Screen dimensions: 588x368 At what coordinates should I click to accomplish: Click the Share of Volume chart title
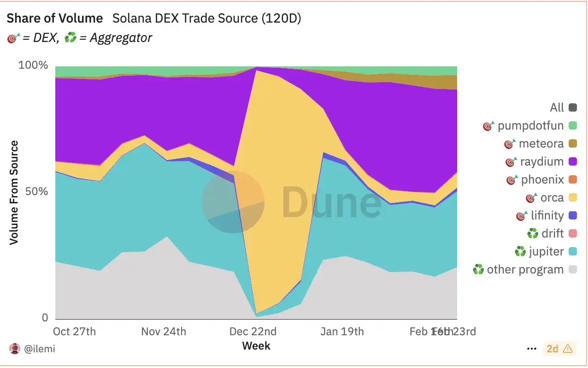pos(54,18)
